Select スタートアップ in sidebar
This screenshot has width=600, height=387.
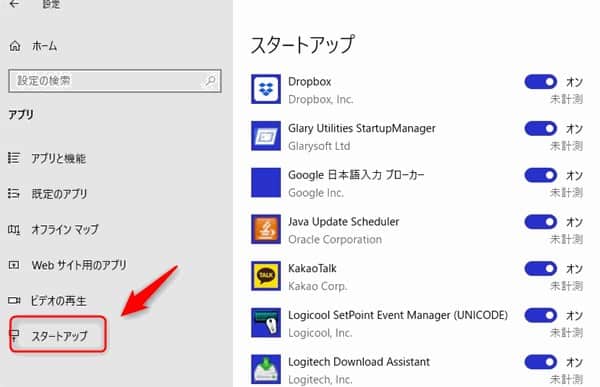pyautogui.click(x=59, y=336)
